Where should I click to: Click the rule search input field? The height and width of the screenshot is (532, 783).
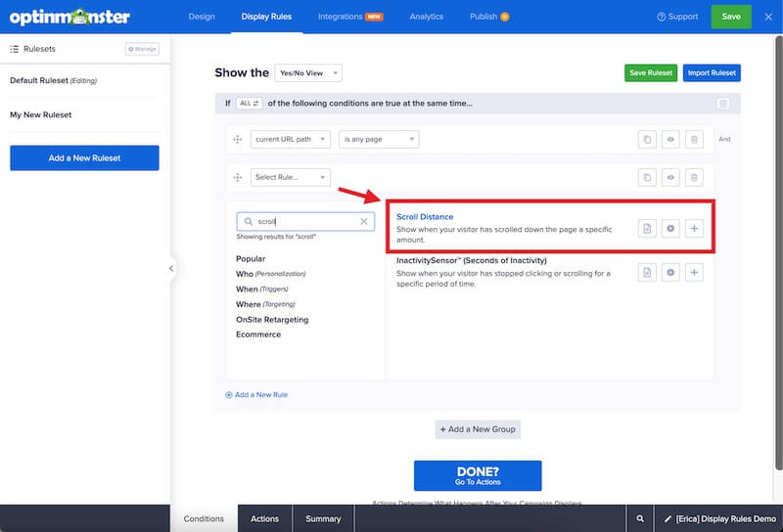tap(299, 222)
